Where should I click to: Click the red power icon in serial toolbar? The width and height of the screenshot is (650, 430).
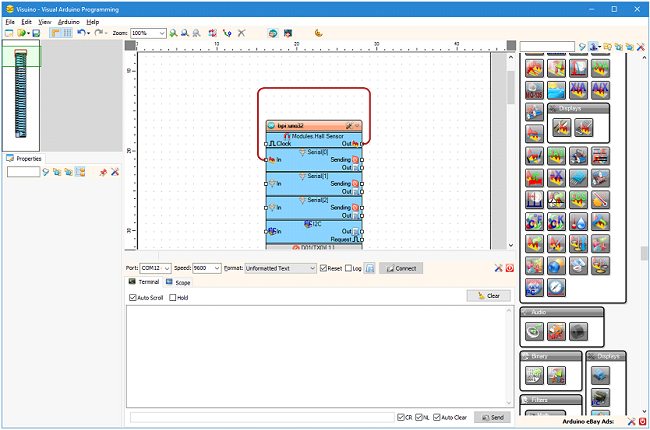(509, 268)
